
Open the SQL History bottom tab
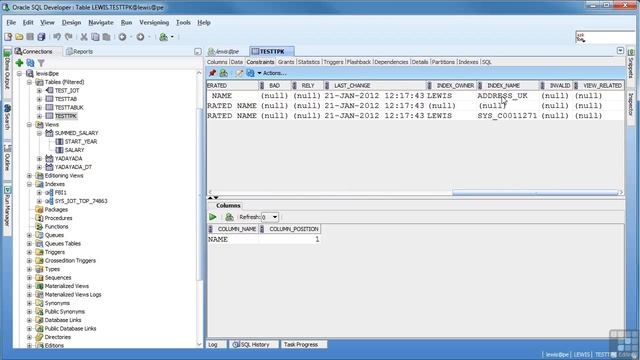(254, 344)
